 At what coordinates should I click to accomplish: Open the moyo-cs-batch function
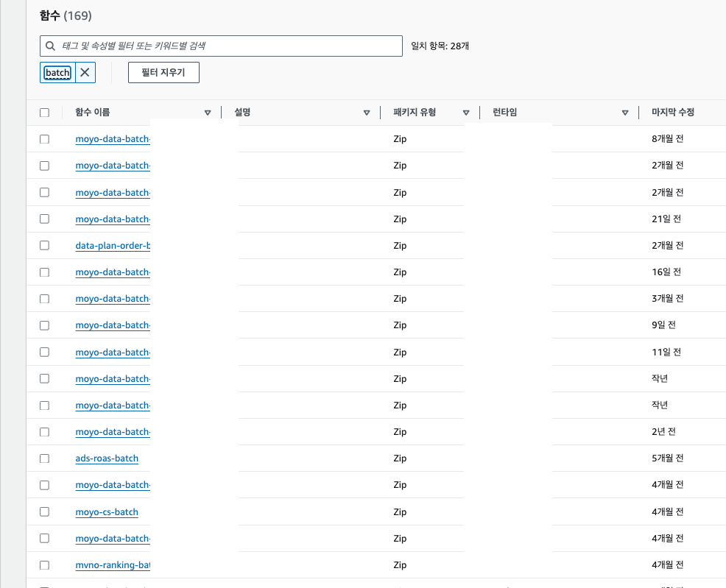(107, 511)
